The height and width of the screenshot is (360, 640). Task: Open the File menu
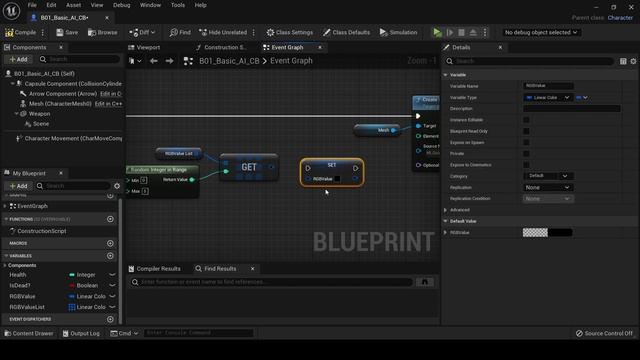(32, 5)
